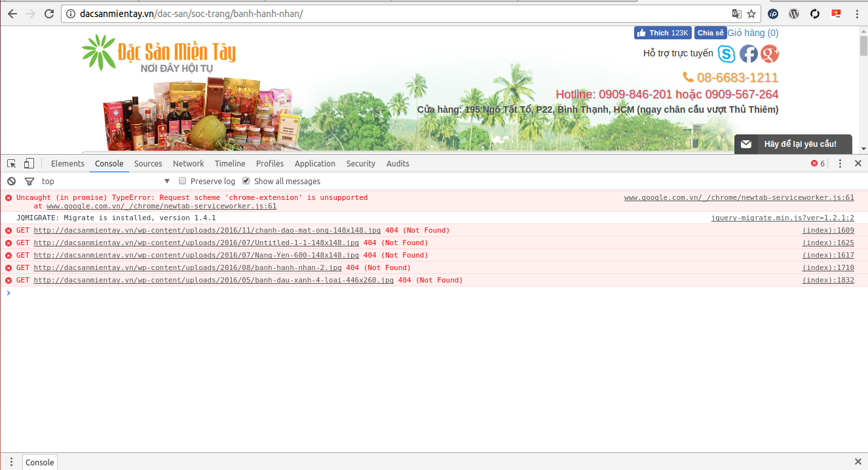The width and height of the screenshot is (868, 470).
Task: Bookmark this page with the star icon
Action: (x=751, y=14)
